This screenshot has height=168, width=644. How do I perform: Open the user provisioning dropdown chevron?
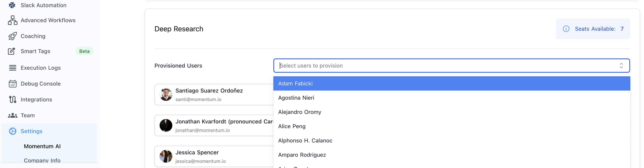(x=622, y=66)
